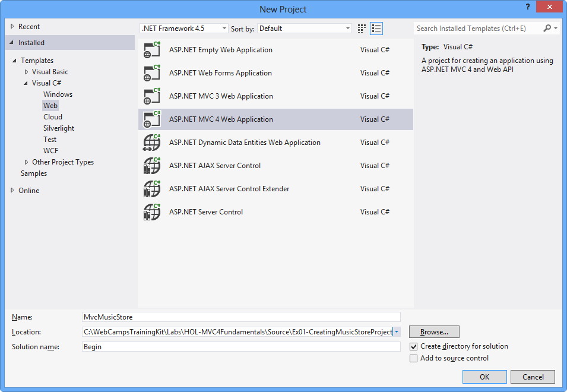Select the Cloud template category

52,116
